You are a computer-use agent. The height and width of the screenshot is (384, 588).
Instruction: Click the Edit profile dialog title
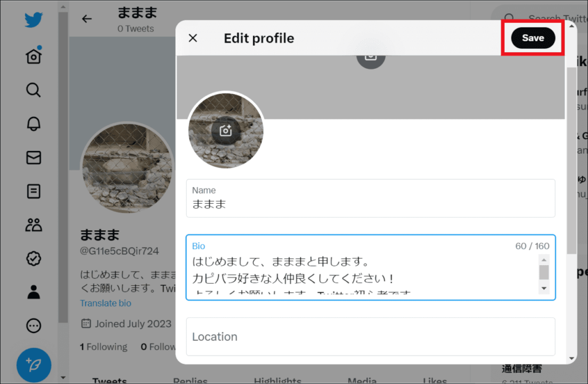point(259,38)
